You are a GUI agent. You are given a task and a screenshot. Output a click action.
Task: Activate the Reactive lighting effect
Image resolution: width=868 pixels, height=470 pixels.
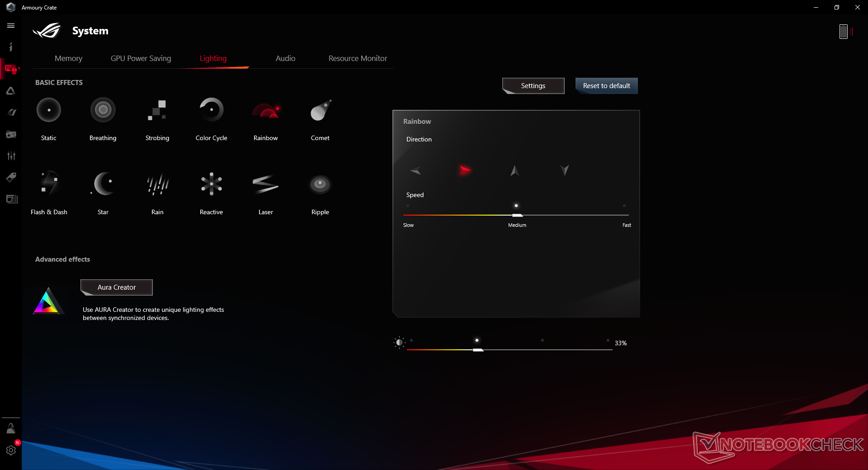[x=212, y=184]
